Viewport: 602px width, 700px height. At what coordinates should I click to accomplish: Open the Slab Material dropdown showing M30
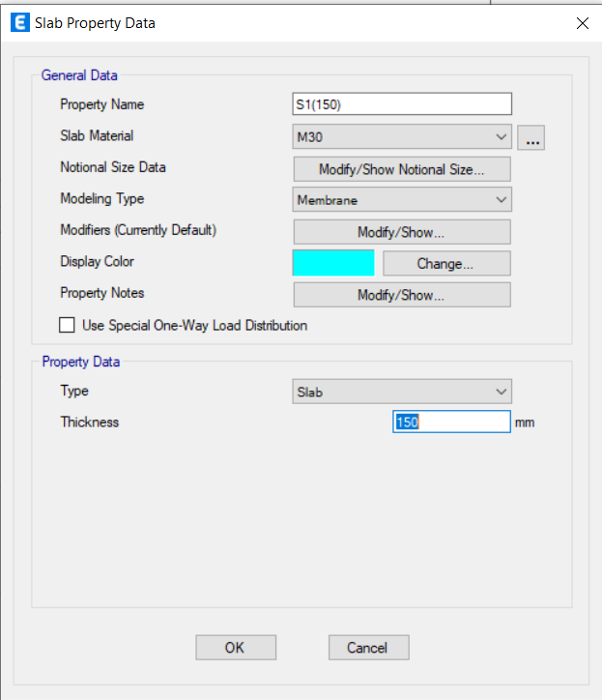(x=402, y=136)
